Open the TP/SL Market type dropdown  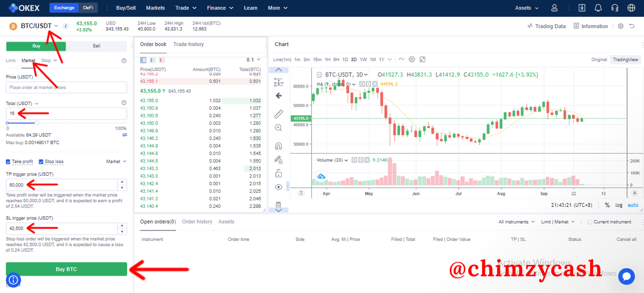click(x=117, y=162)
